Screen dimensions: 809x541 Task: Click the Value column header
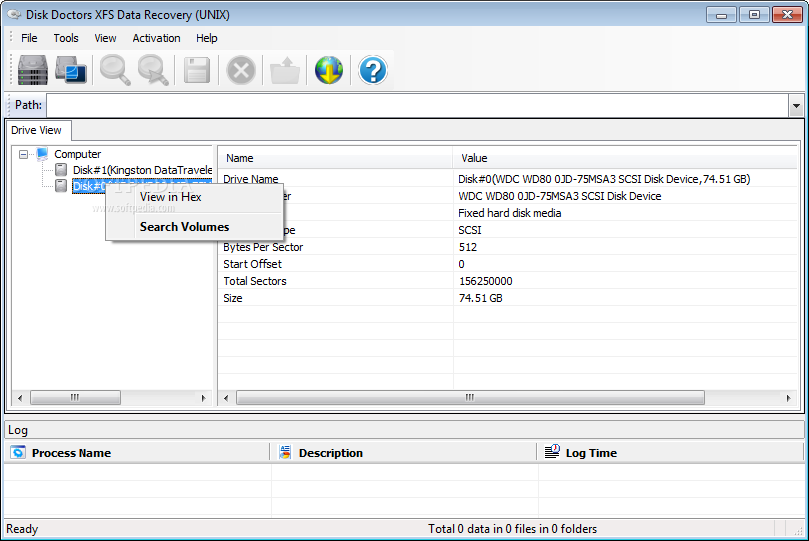pyautogui.click(x=625, y=158)
